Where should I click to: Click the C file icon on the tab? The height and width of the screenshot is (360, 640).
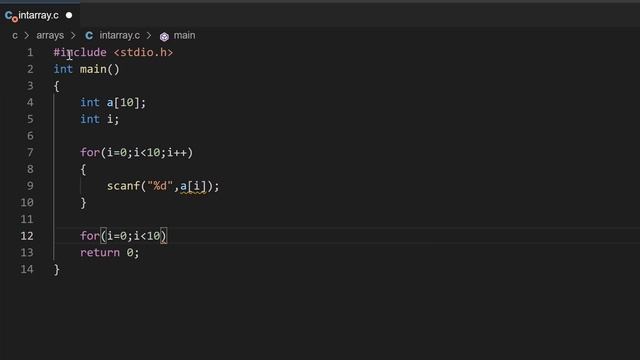11,16
